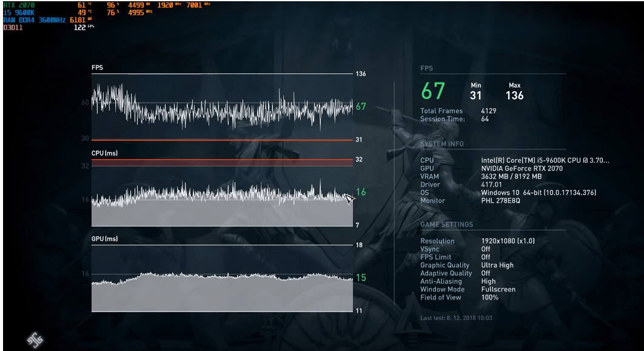Click the Graphic Quality Ultra High value

tap(497, 265)
